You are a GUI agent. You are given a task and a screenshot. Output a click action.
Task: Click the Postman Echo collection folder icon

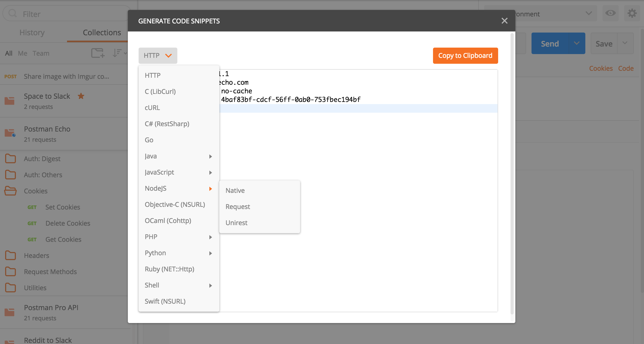pos(9,132)
